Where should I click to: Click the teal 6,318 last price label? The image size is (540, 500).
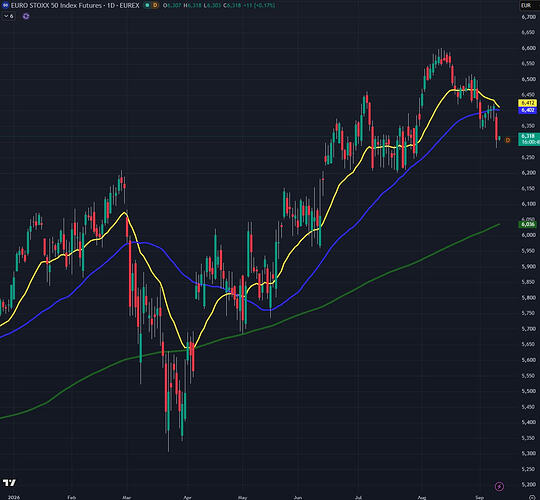tap(529, 139)
